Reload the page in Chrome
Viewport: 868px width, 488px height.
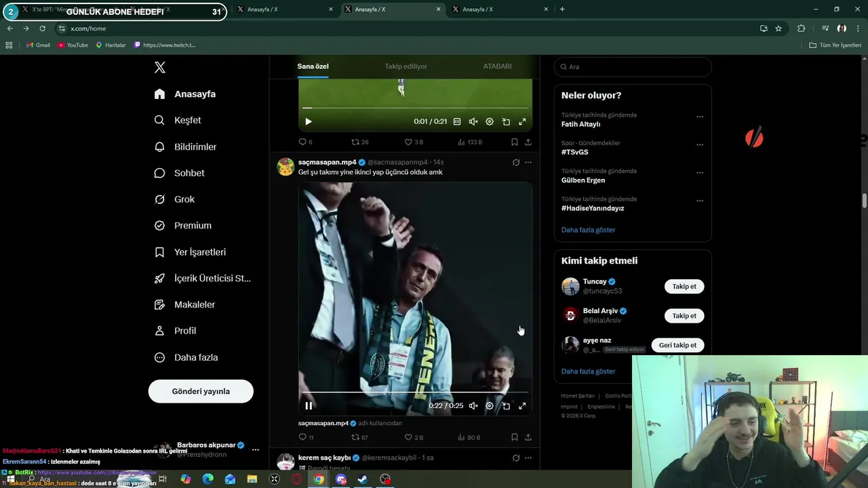pyautogui.click(x=42, y=28)
